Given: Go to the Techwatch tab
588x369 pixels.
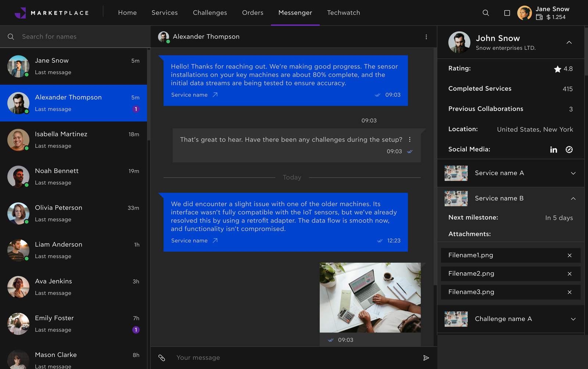Looking at the screenshot, I should [x=343, y=13].
